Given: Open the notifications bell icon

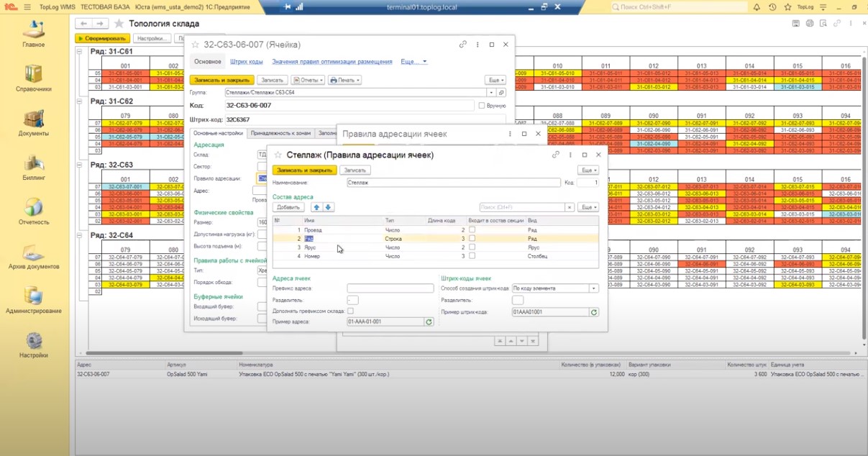Looking at the screenshot, I should 757,7.
